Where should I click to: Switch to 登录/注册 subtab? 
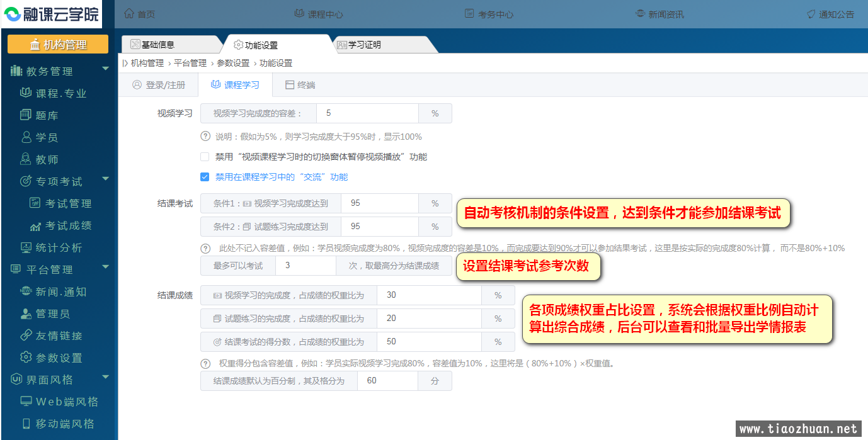tap(158, 84)
